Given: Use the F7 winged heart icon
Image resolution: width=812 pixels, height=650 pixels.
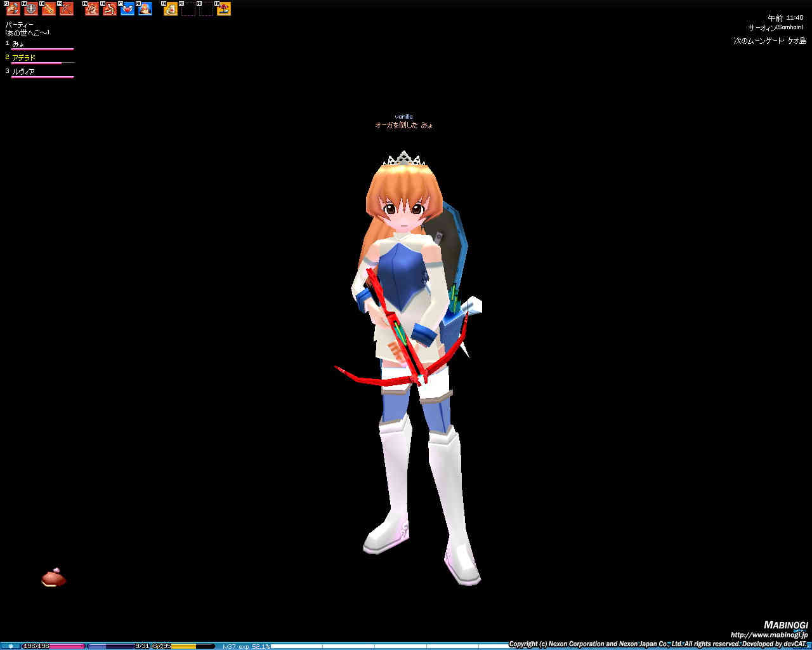Looking at the screenshot, I should pos(128,9).
